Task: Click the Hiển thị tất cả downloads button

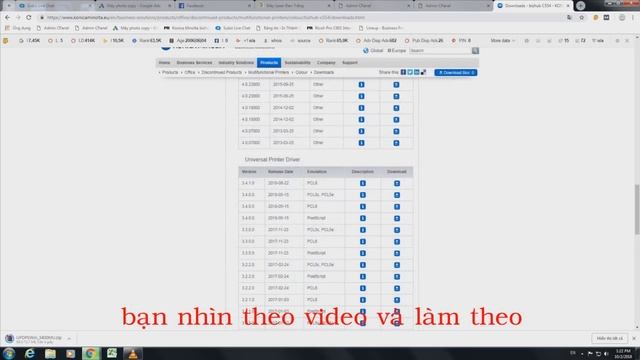Action: coord(610,338)
